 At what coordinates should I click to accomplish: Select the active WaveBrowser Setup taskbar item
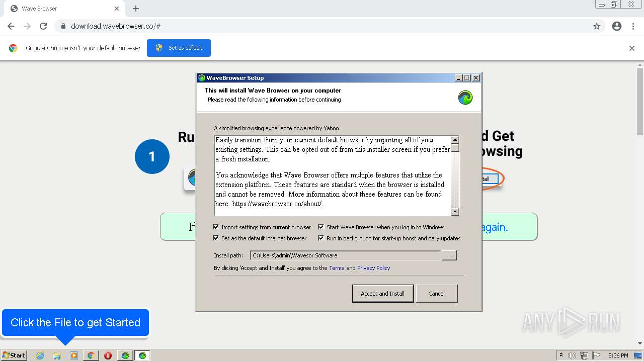tap(142, 355)
